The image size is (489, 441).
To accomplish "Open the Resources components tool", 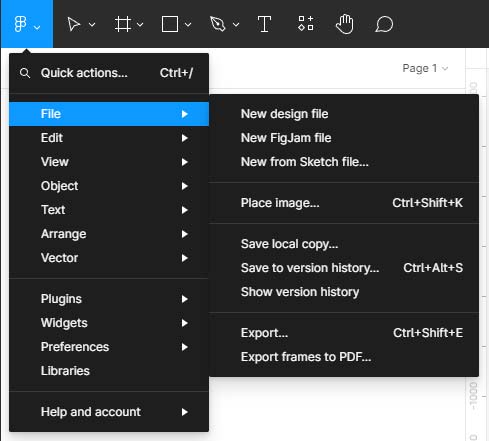I will coord(306,23).
